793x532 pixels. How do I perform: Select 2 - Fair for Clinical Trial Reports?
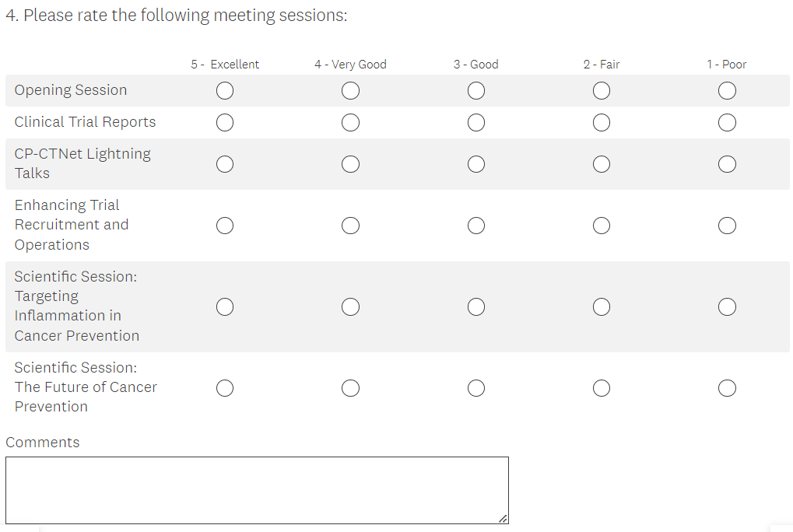click(601, 123)
